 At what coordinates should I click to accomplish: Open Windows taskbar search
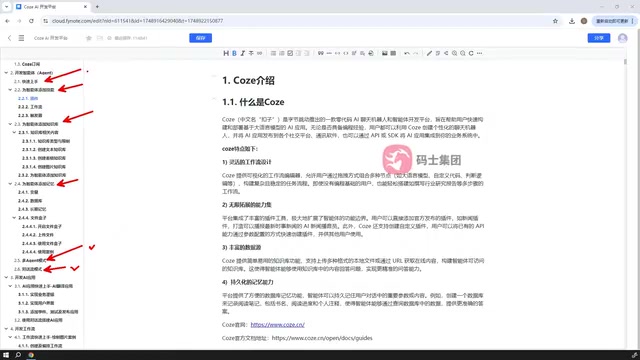[x=18, y=355]
